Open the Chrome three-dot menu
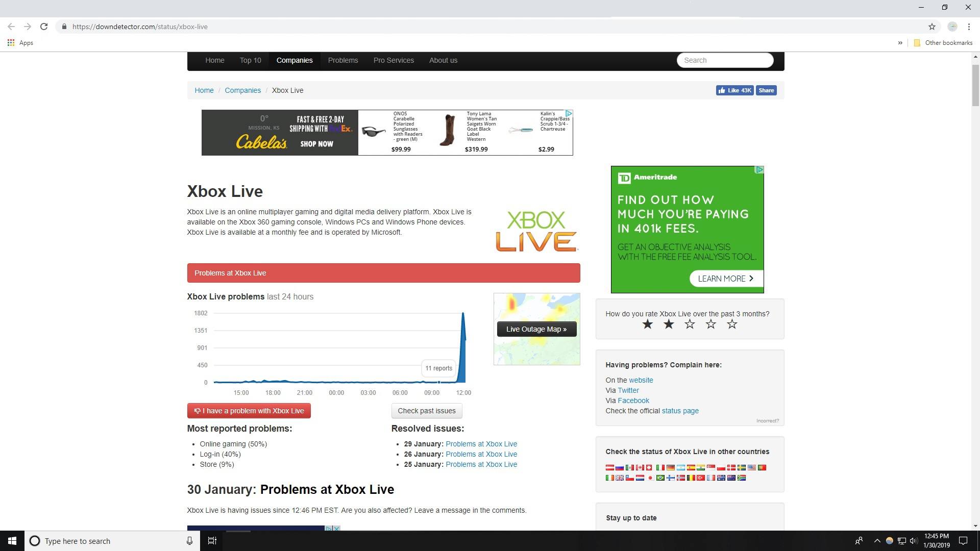The height and width of the screenshot is (551, 980). point(969,27)
